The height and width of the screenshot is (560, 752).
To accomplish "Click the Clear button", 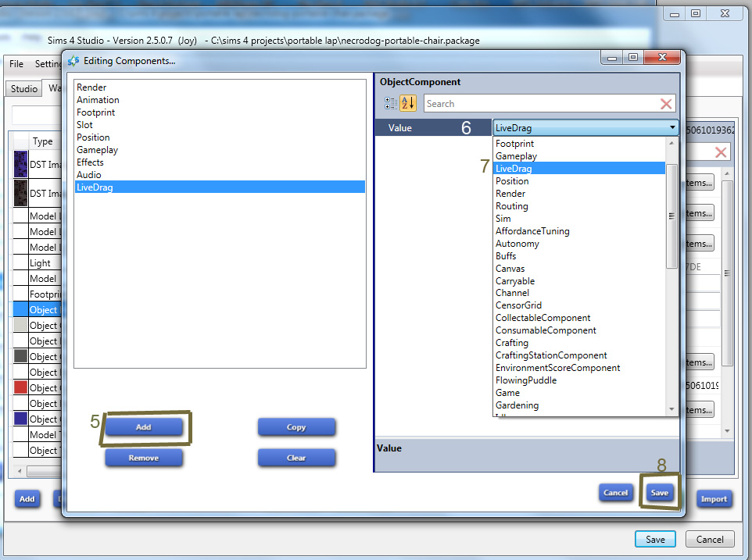I will (x=296, y=458).
